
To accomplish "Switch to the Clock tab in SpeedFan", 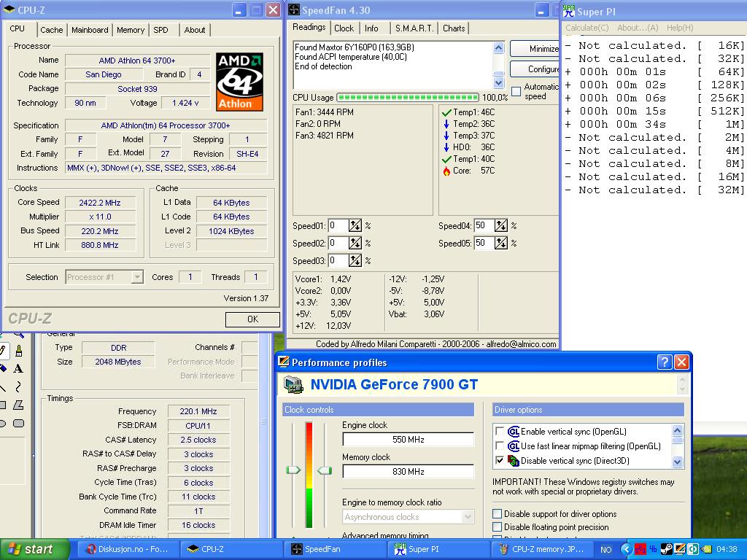I will click(x=344, y=28).
